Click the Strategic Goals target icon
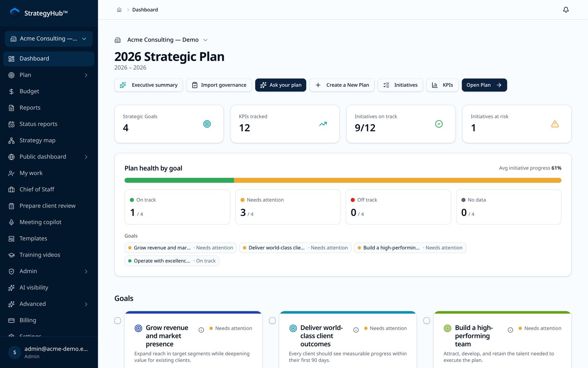Screen dimensions: 588x368 pos(207,124)
